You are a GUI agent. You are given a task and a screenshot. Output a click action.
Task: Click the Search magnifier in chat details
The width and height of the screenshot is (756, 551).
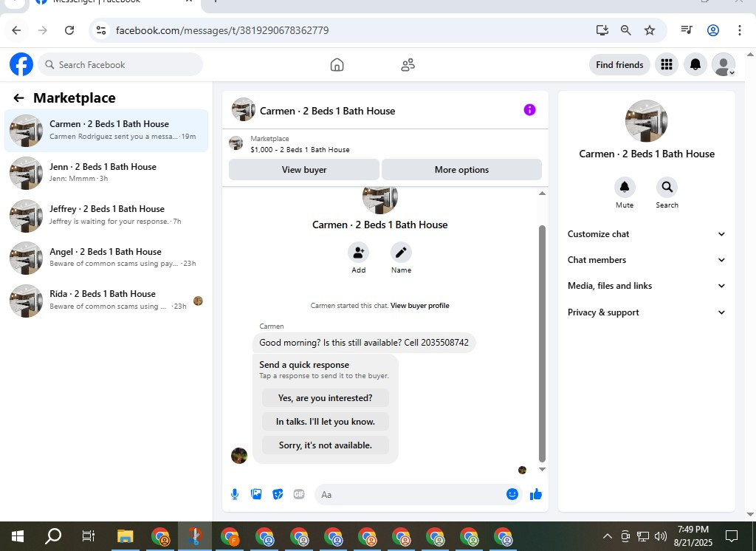(667, 187)
